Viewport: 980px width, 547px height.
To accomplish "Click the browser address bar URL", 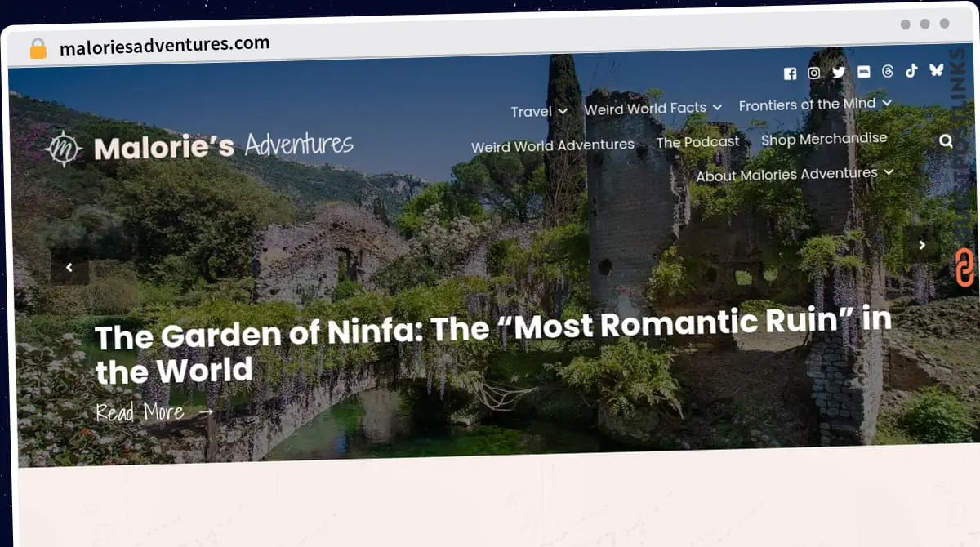I will tap(164, 45).
